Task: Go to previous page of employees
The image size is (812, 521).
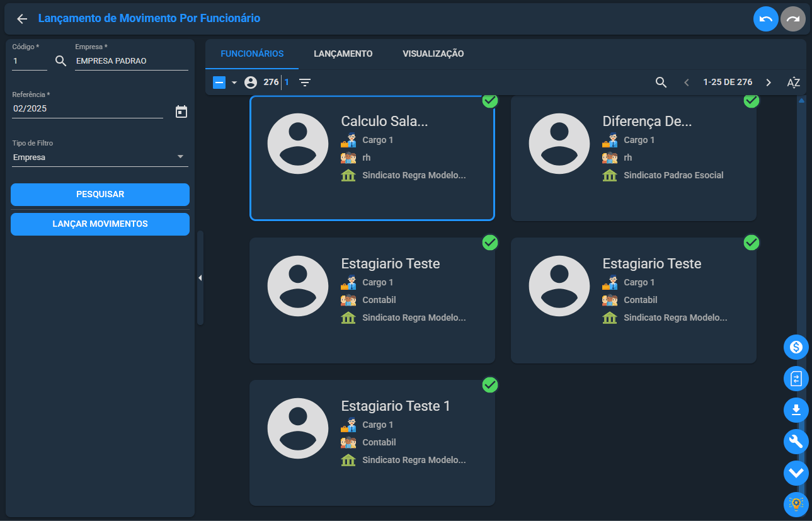Action: pos(687,83)
